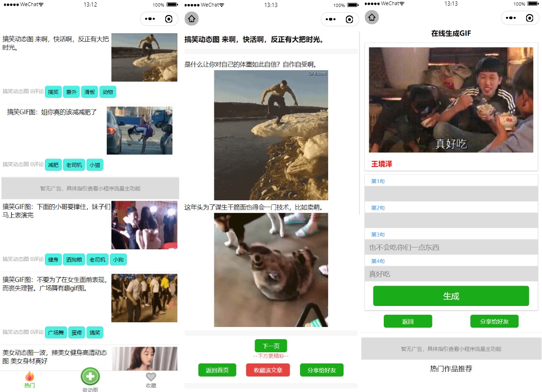Click the 返回首页 button
542x392 pixels.
click(217, 370)
